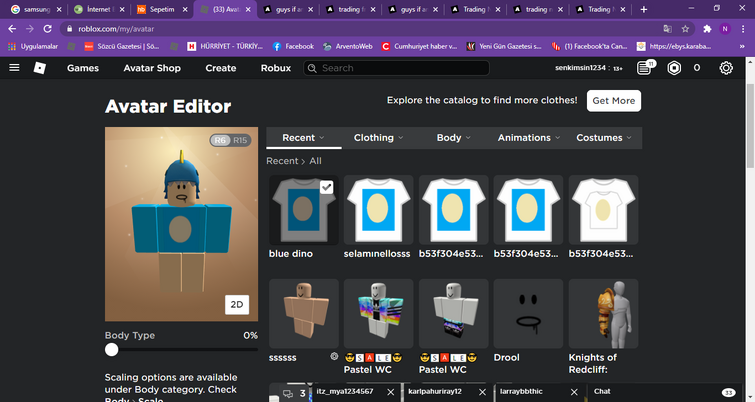Viewport: 755px width, 402px height.
Task: Click the search magnifier icon
Action: tap(312, 68)
